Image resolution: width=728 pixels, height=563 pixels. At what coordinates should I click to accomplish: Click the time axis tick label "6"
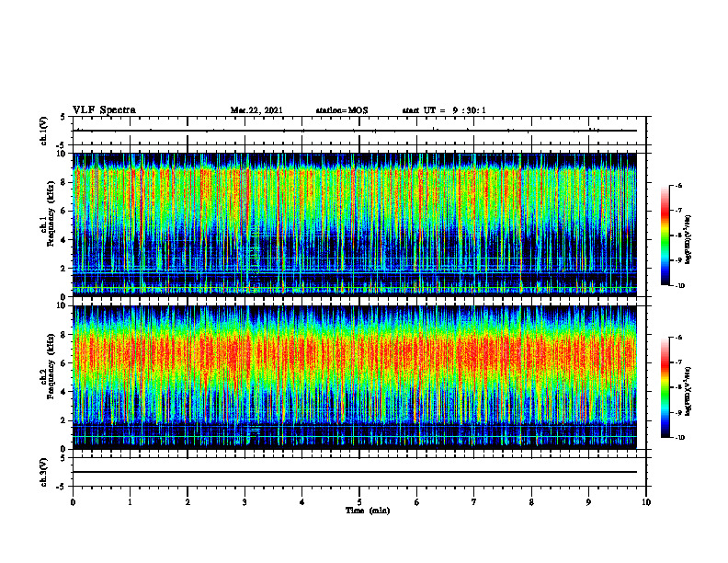pyautogui.click(x=417, y=502)
